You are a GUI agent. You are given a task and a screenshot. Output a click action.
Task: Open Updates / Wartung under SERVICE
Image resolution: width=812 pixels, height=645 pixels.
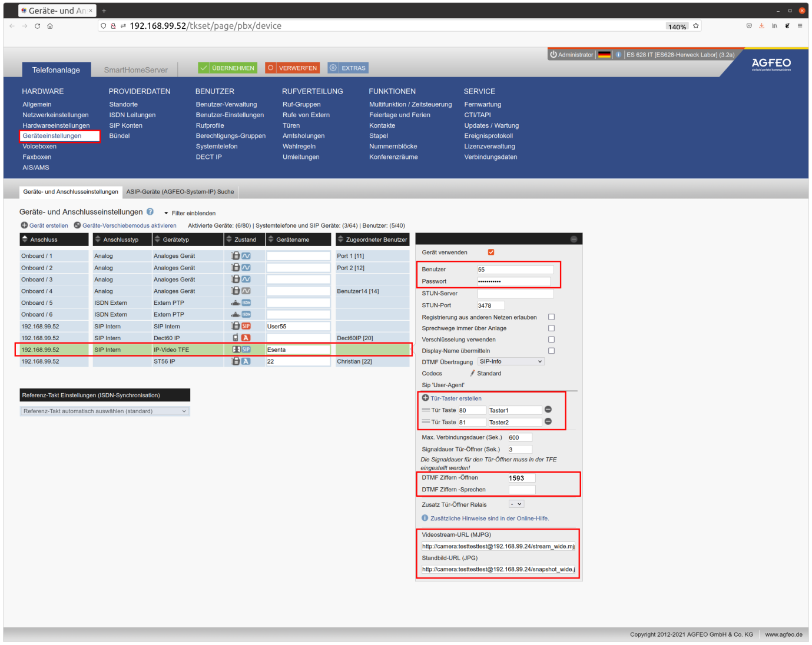[492, 125]
